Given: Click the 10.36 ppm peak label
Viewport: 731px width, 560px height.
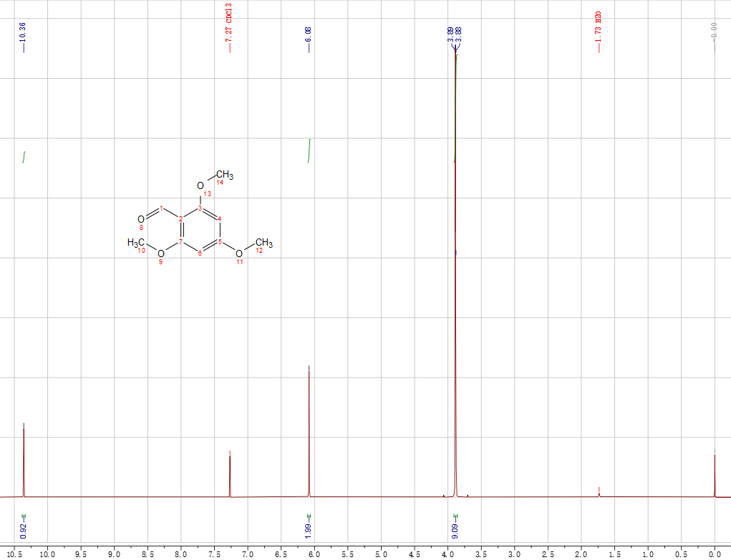Looking at the screenshot, I should pyautogui.click(x=23, y=33).
